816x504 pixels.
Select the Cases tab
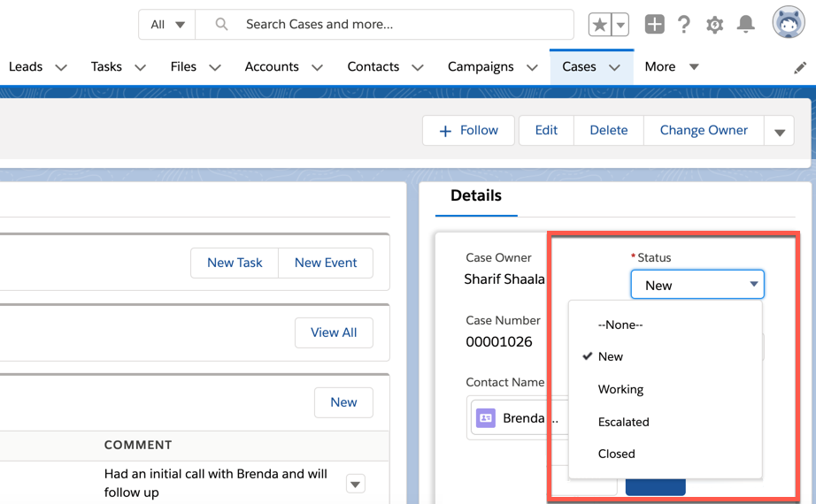pyautogui.click(x=579, y=67)
